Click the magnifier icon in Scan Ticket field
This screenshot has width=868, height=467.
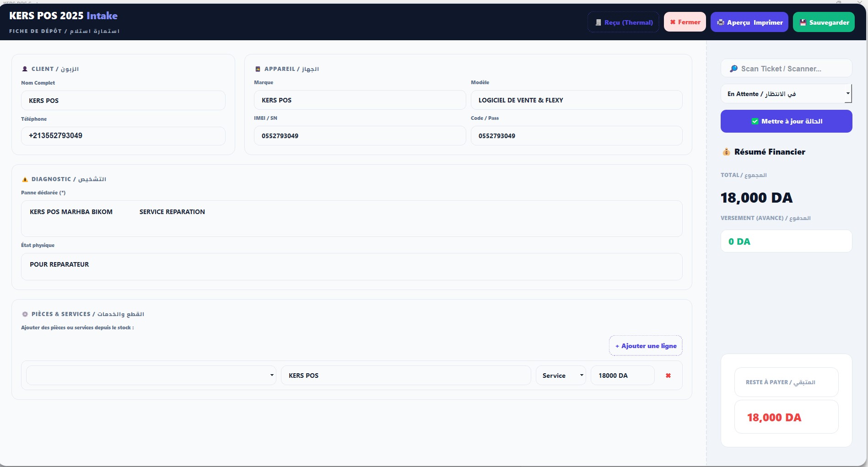pos(733,69)
